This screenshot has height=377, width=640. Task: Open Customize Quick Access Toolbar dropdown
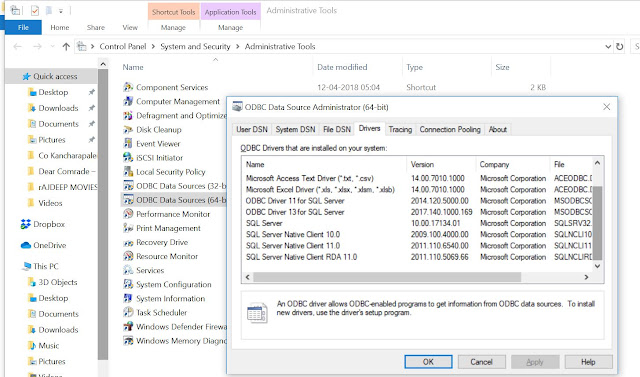coord(60,11)
